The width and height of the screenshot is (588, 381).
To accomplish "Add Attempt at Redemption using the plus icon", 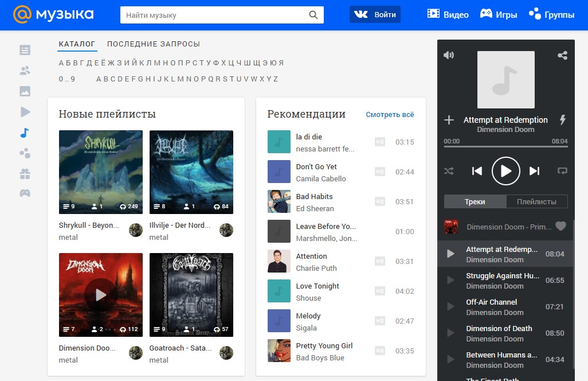I will click(449, 120).
